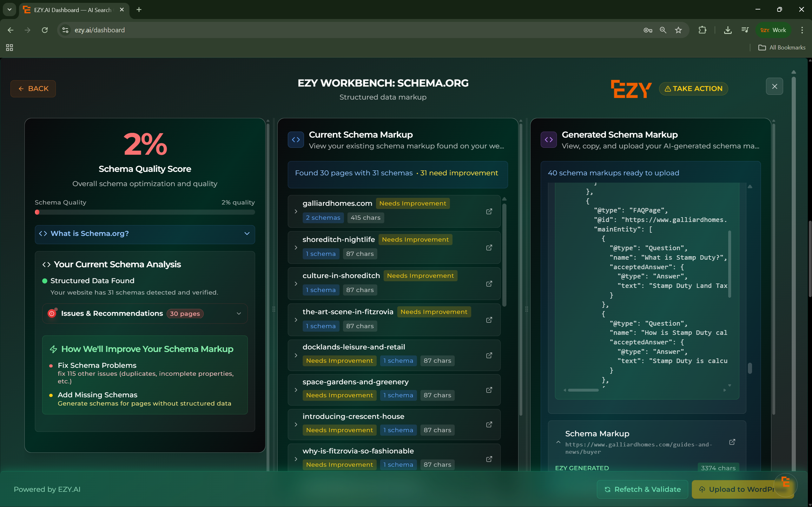Click the BACK button

coord(33,88)
